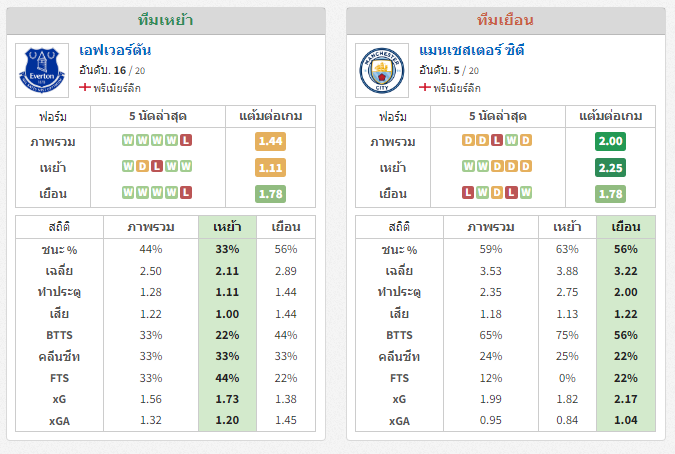Click the Manchester City club crest logo
The width and height of the screenshot is (675, 454).
(x=382, y=70)
